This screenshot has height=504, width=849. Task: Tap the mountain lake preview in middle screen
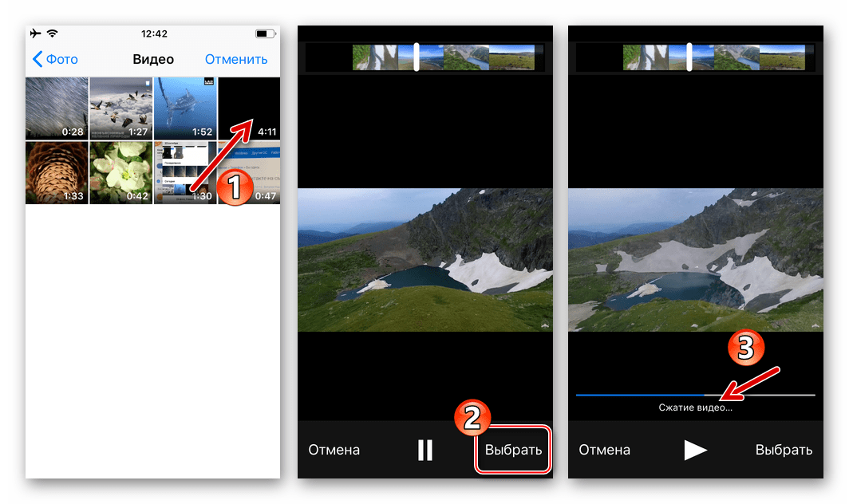point(425,260)
